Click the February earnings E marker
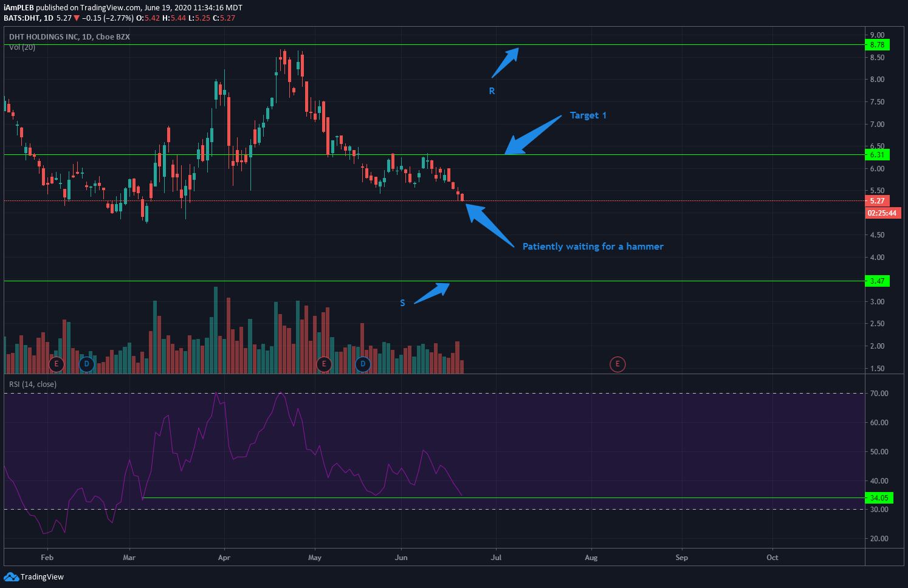This screenshot has height=588, width=908. (56, 364)
